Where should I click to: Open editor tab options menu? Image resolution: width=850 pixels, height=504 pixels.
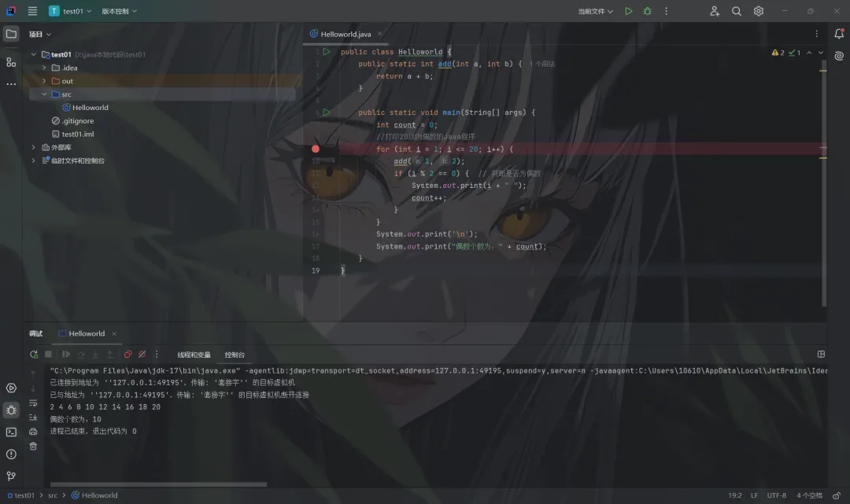816,34
